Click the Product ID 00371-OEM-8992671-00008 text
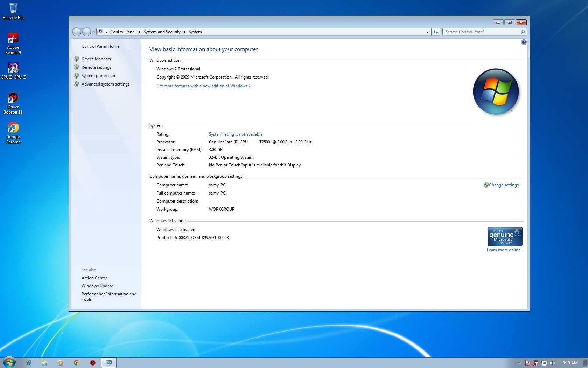This screenshot has height=368, width=588. click(192, 238)
